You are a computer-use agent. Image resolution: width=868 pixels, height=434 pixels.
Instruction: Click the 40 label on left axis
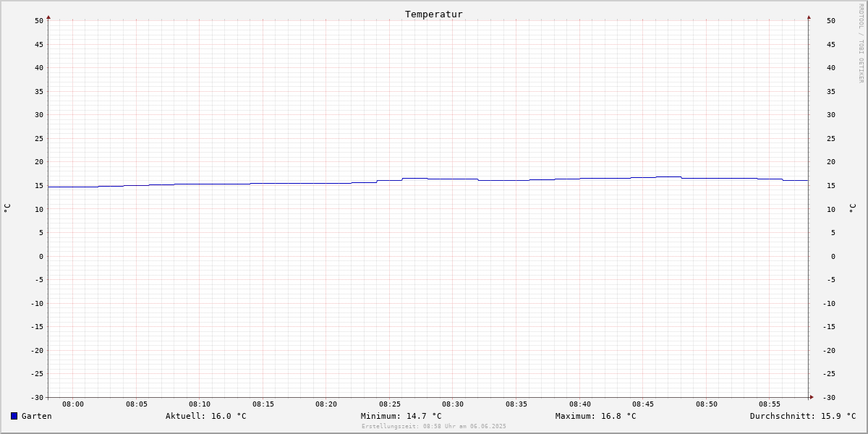tap(39, 68)
